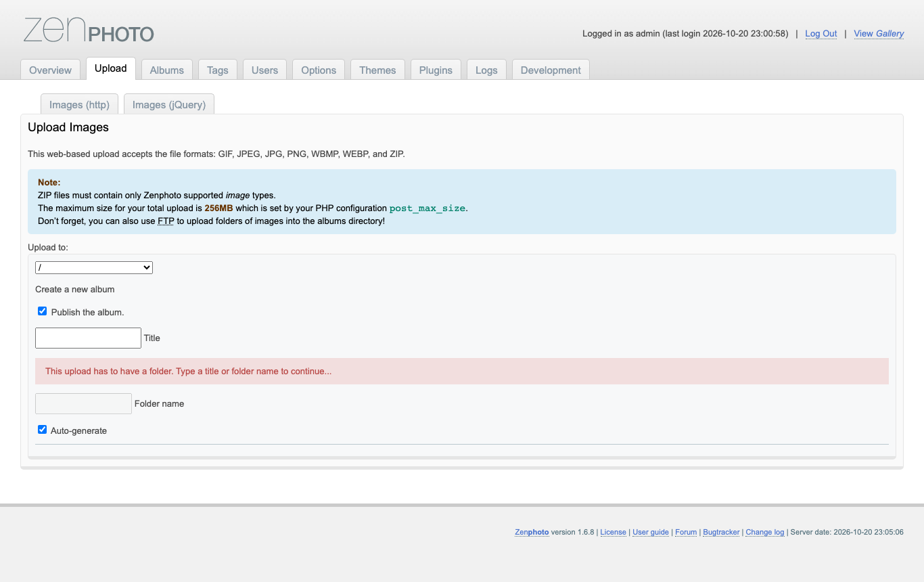Viewport: 924px width, 582px height.
Task: Open the User guide footer link
Action: 651,532
